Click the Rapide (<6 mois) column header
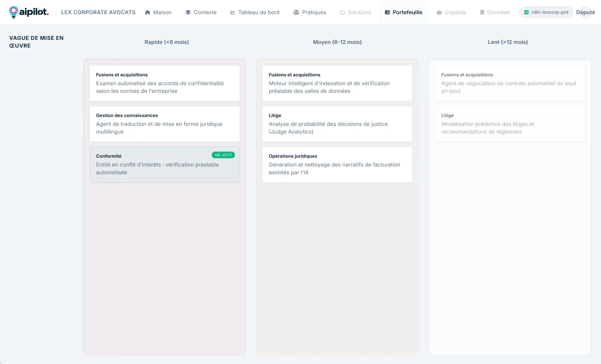Screen dimensions: 601x364 pyautogui.click(x=167, y=42)
